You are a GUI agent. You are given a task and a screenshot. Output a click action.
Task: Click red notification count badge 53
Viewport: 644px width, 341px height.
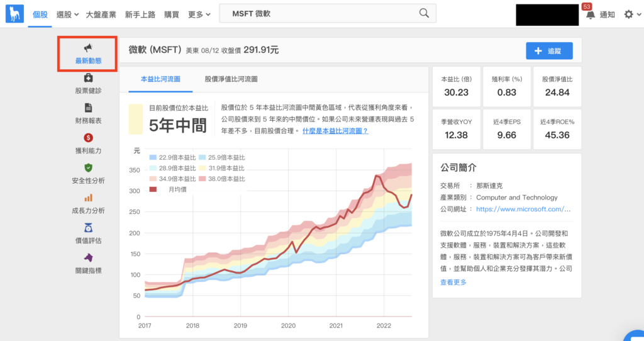(587, 6)
